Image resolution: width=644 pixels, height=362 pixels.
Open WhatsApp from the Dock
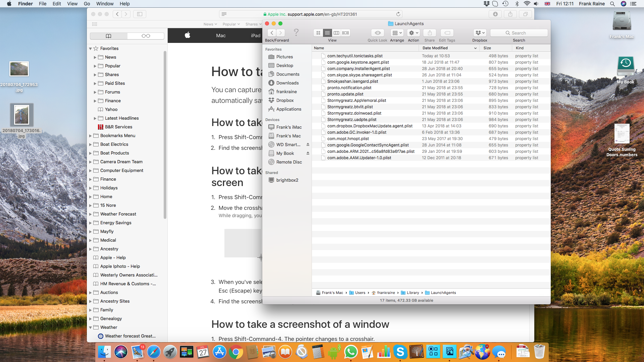(x=351, y=352)
